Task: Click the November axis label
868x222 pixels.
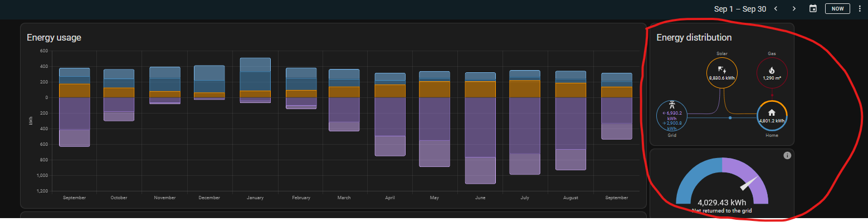Action: 164,198
